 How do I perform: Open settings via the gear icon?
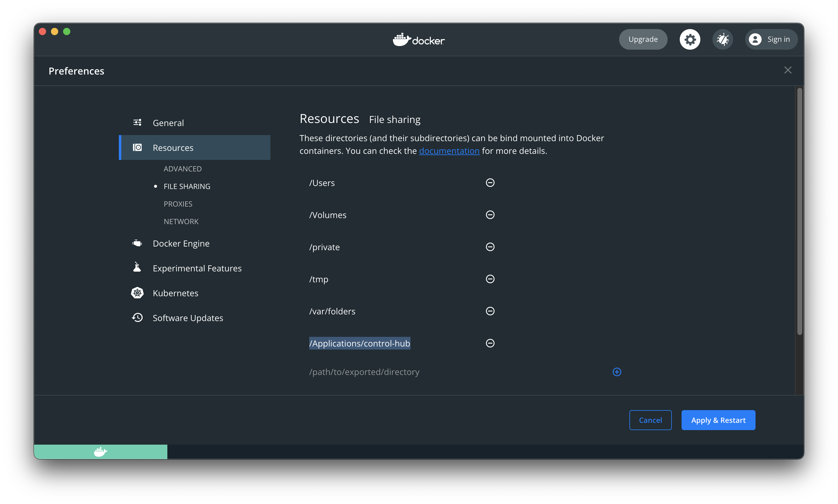(x=689, y=39)
